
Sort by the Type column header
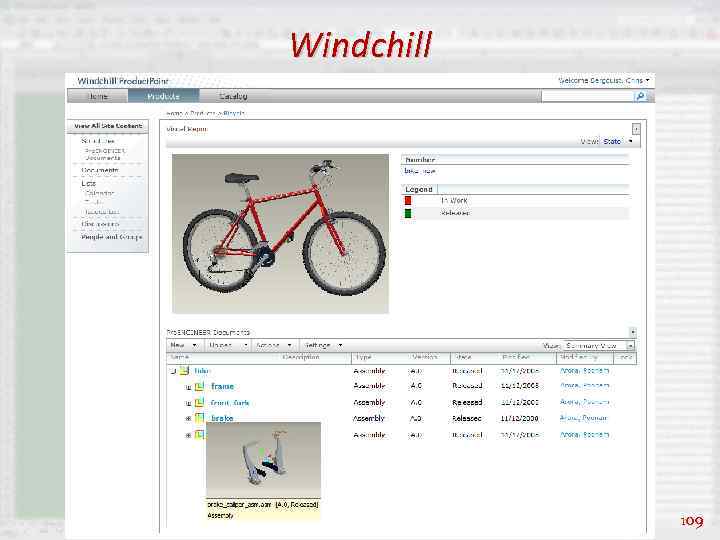tap(364, 357)
